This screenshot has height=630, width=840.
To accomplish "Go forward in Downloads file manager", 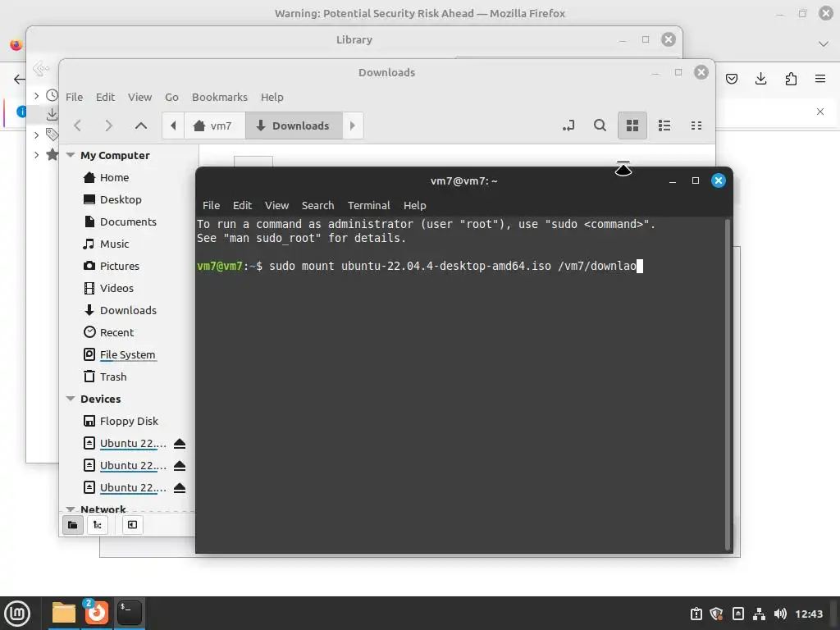I will click(x=109, y=126).
